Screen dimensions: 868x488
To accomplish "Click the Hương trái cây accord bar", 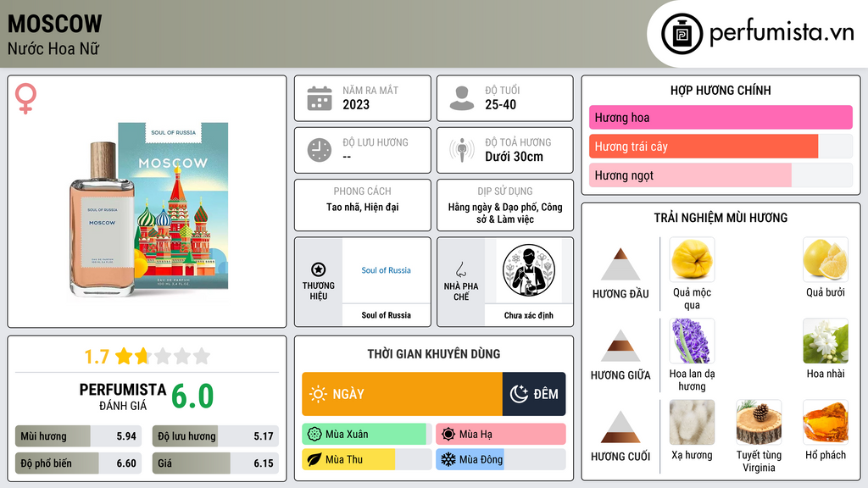I will click(721, 147).
